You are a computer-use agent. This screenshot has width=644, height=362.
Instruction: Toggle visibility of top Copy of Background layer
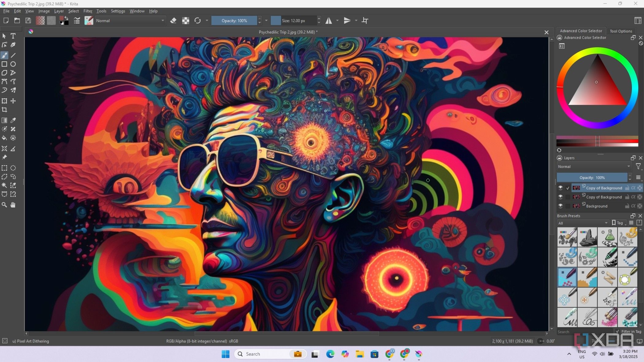(x=560, y=188)
